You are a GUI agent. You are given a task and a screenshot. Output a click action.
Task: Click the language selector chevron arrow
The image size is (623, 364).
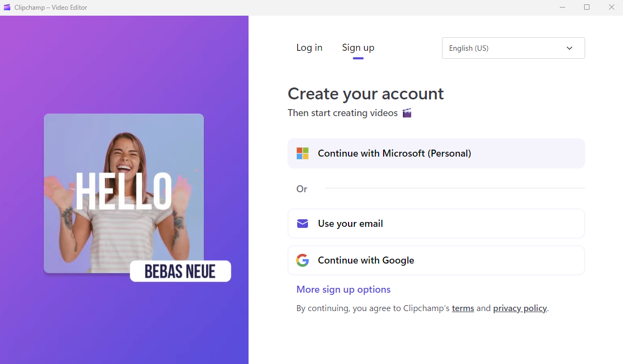point(569,48)
